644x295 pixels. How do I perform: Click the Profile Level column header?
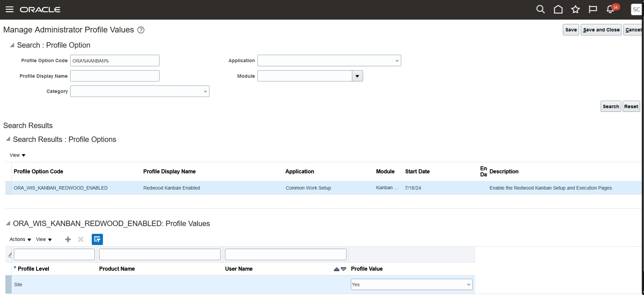pyautogui.click(x=33, y=269)
